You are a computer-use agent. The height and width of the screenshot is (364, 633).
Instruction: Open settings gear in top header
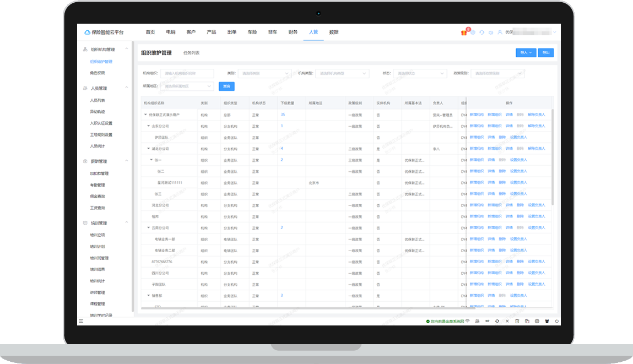tap(473, 32)
